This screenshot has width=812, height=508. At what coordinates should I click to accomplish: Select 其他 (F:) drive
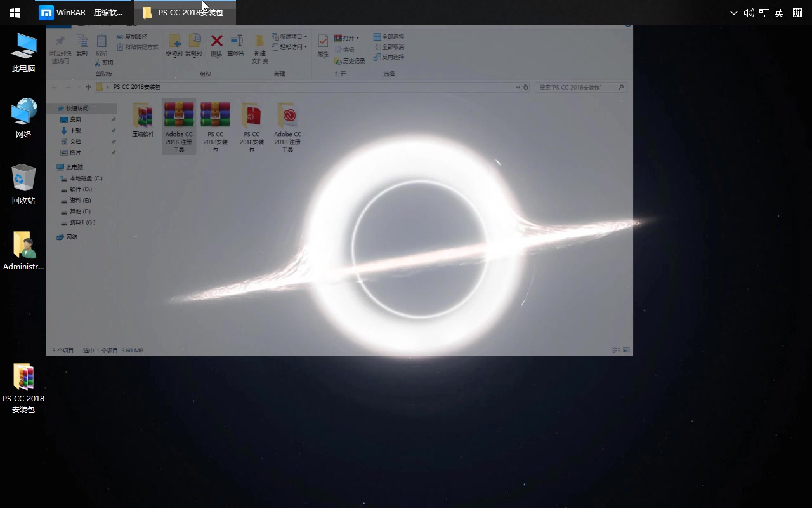pyautogui.click(x=75, y=211)
